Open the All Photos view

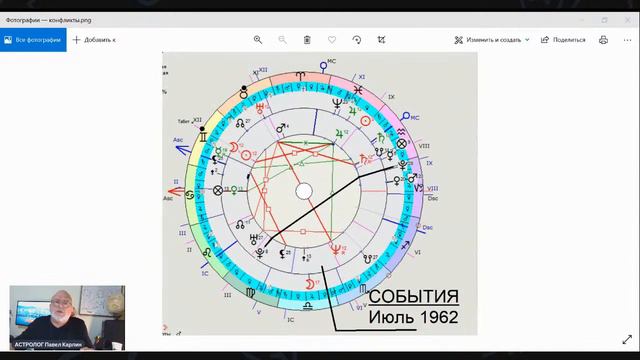(33, 40)
